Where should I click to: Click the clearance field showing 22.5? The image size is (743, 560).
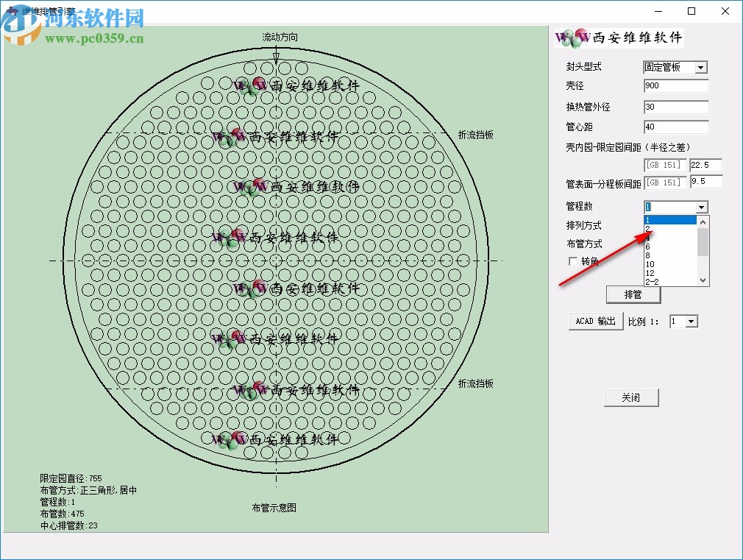click(705, 165)
